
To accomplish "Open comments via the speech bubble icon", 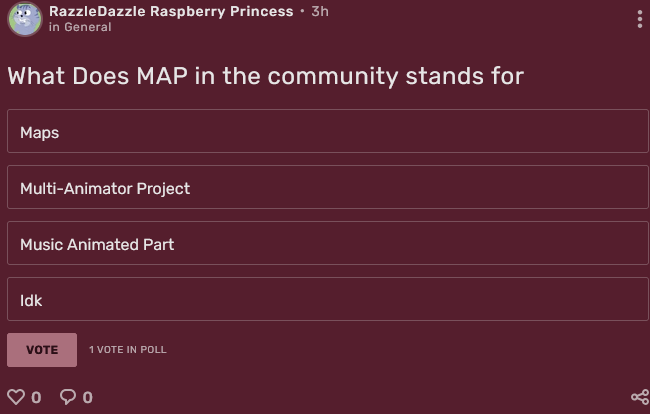I will click(x=68, y=397).
